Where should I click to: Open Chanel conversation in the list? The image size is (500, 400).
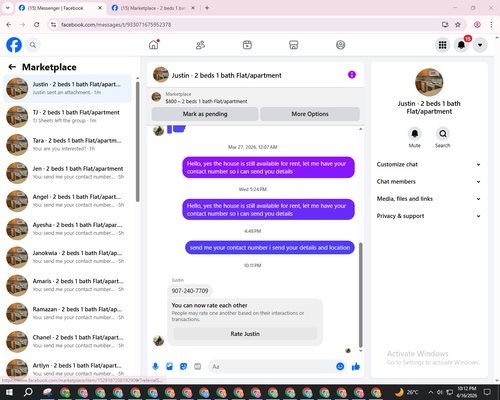point(67,341)
